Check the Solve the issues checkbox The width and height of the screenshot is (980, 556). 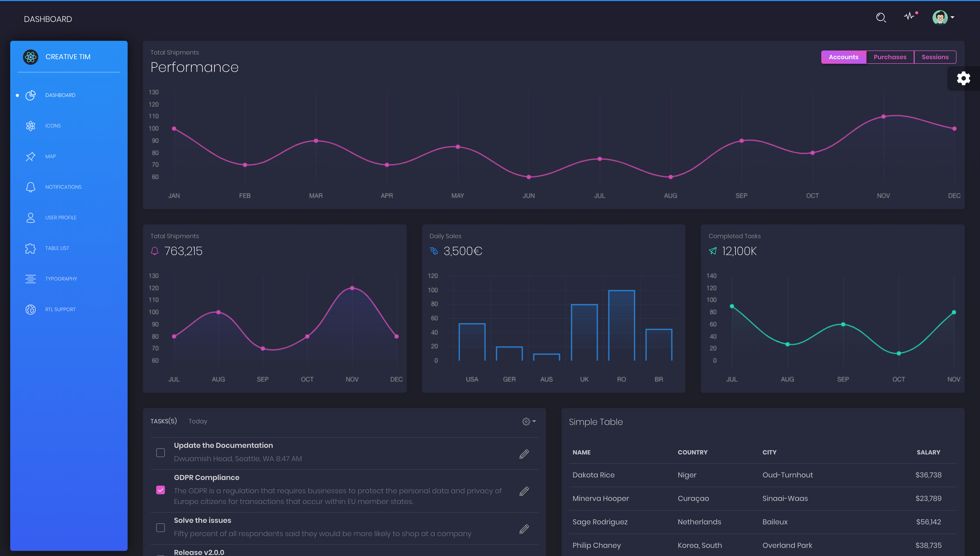pyautogui.click(x=161, y=527)
